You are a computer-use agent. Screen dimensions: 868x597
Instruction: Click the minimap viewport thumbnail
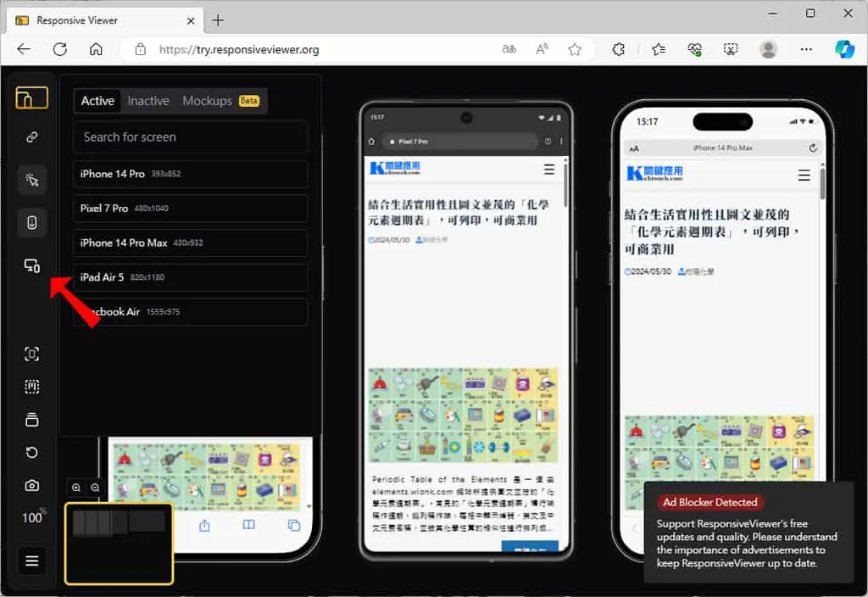pos(119,544)
